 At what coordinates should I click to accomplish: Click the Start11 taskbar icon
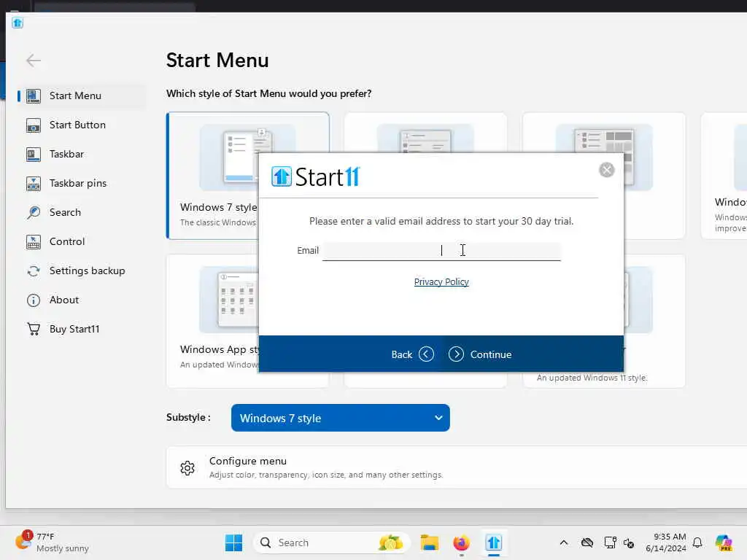[494, 542]
